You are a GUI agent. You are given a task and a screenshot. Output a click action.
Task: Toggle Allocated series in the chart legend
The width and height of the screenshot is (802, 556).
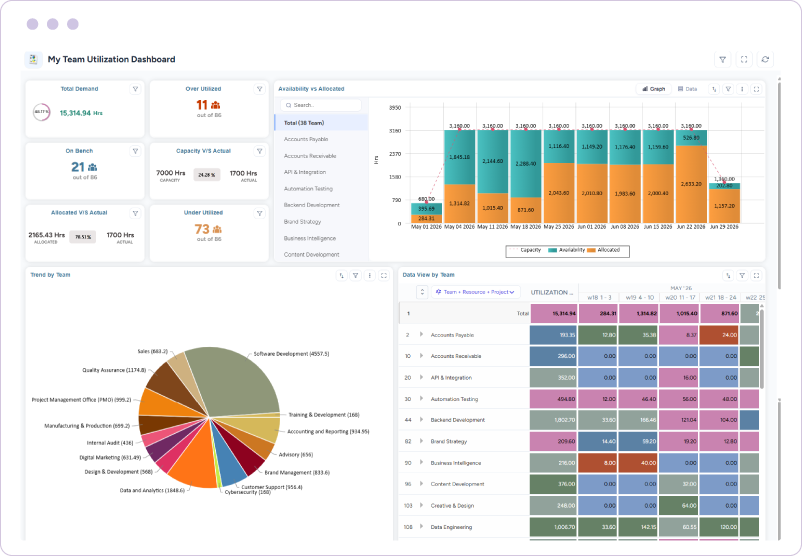click(604, 250)
